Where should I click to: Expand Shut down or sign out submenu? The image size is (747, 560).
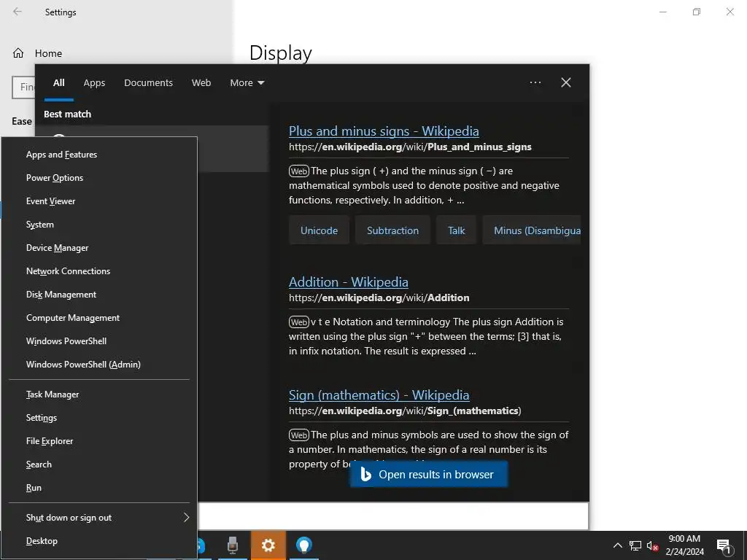pos(99,518)
